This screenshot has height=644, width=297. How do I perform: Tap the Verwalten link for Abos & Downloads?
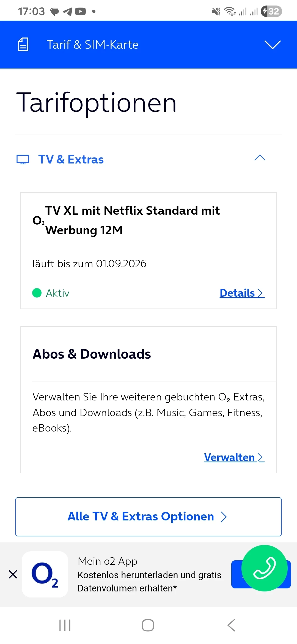(x=234, y=457)
